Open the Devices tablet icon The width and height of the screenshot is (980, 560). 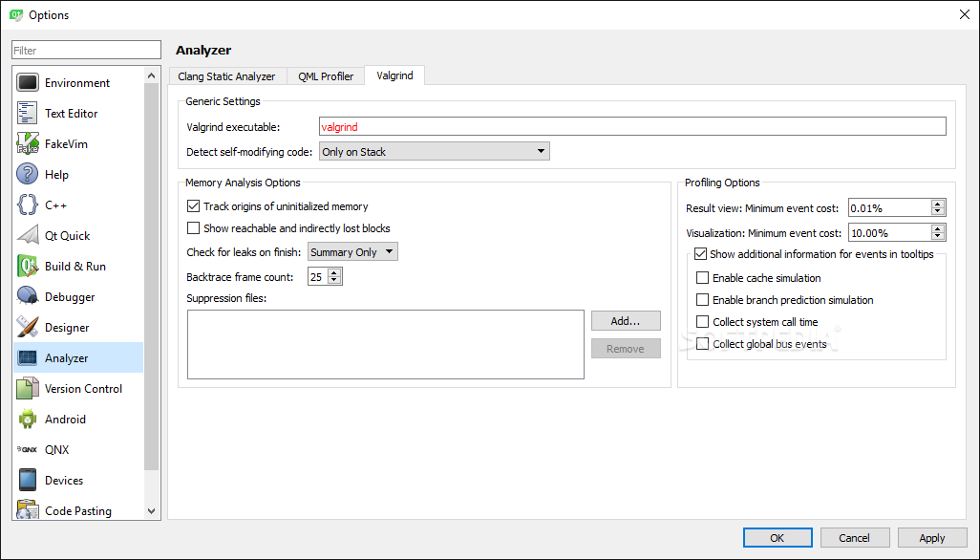click(x=28, y=480)
